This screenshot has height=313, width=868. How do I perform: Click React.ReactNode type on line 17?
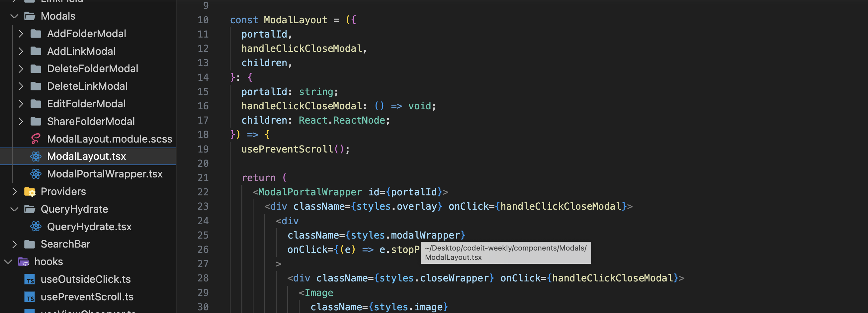342,120
